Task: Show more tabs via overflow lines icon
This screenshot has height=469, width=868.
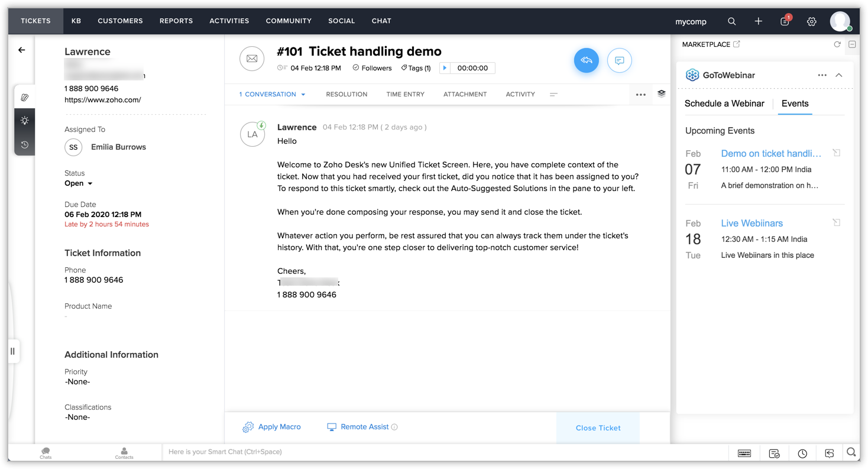Action: (553, 95)
